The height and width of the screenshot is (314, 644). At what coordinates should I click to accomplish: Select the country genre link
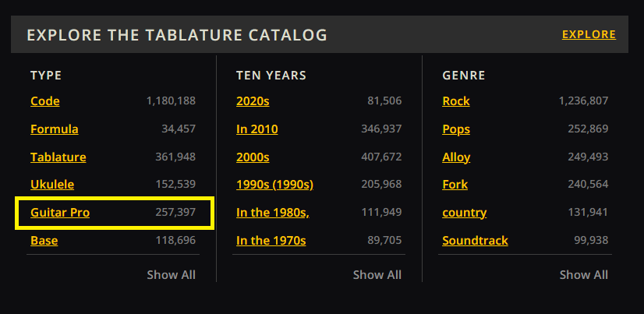point(465,213)
